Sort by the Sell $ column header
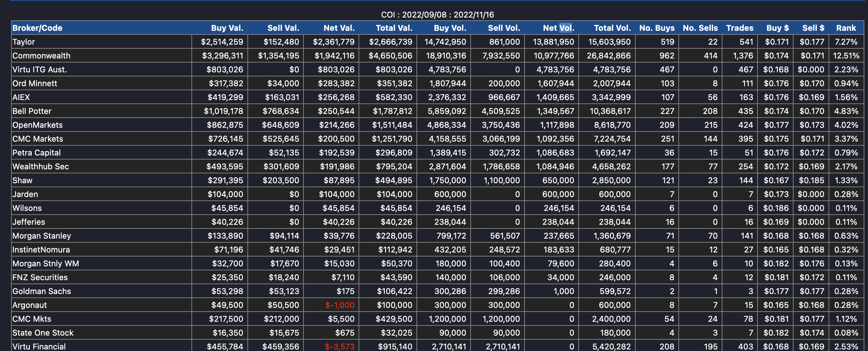This screenshot has width=868, height=351. pos(813,28)
